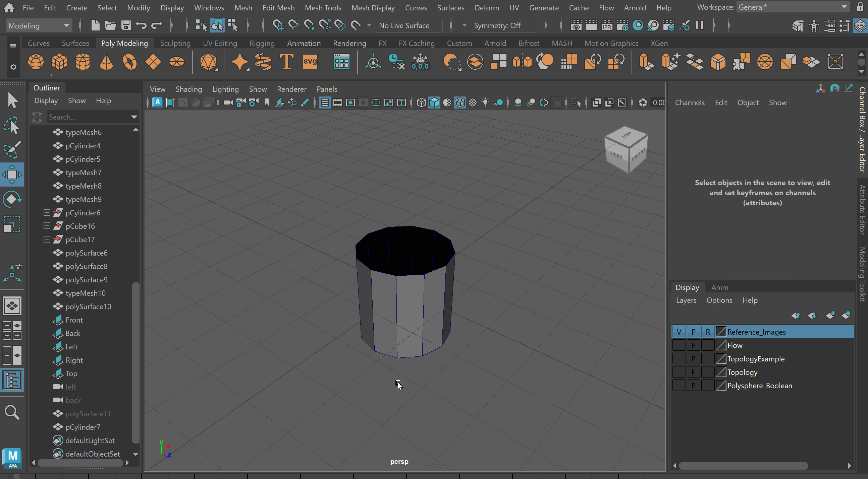Toggle the viewport grid display icon
The width and height of the screenshot is (868, 479).
tap(325, 103)
